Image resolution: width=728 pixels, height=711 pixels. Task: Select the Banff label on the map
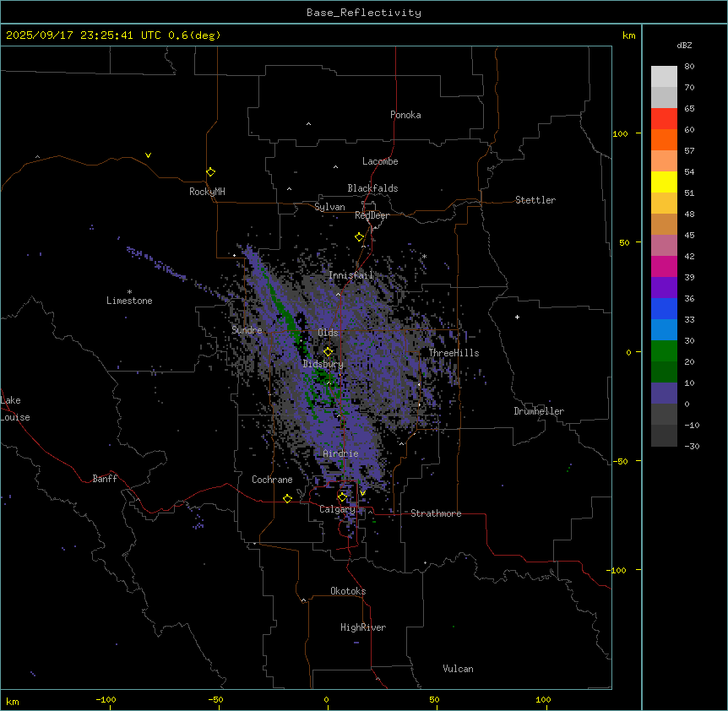pyautogui.click(x=105, y=479)
